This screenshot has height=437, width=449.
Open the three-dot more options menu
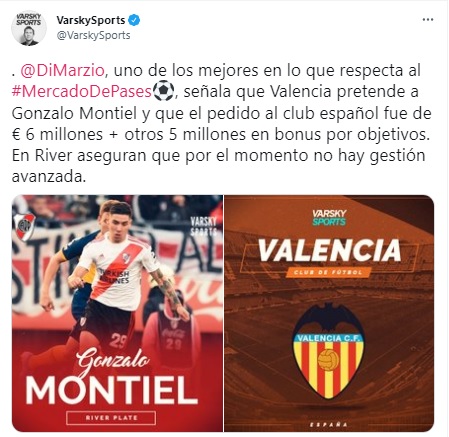tap(428, 20)
